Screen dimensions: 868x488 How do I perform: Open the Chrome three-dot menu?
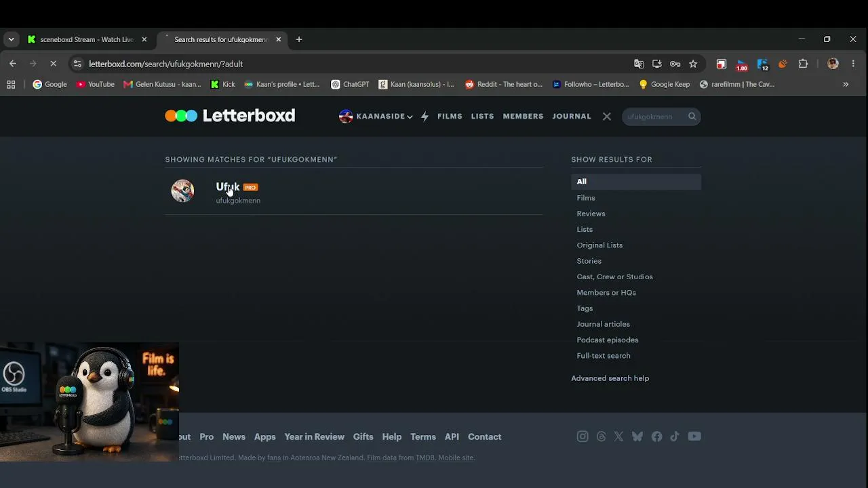[853, 64]
